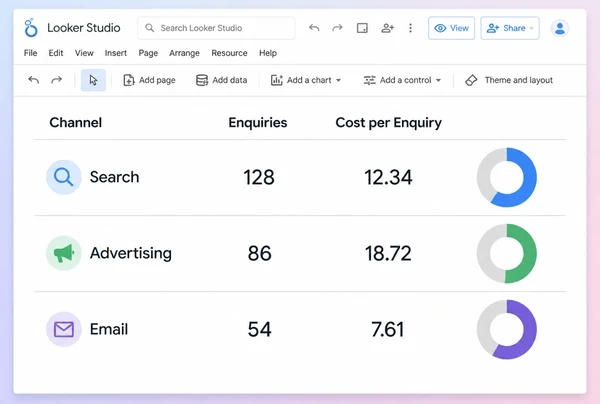Open the Add a control dropdown
This screenshot has height=404, width=600.
tap(402, 80)
